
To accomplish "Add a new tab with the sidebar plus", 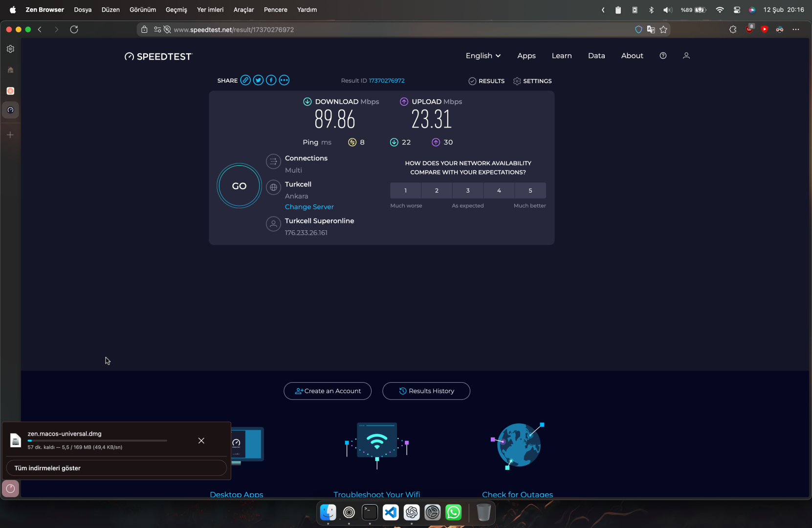I will tap(10, 135).
